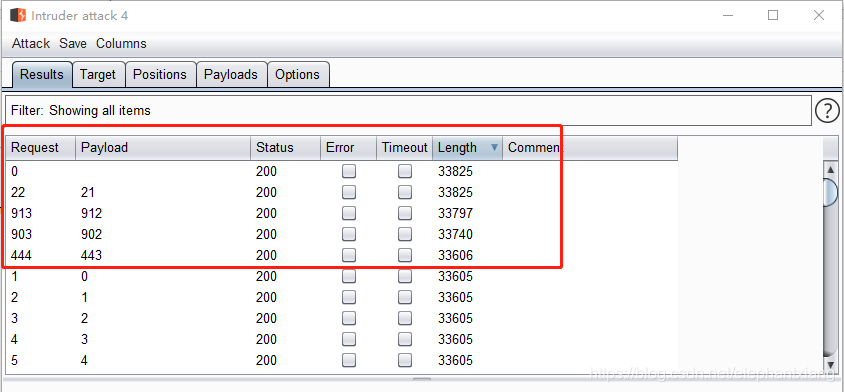The height and width of the screenshot is (392, 844).
Task: Toggle Timeout checkbox for request 444
Action: (x=405, y=255)
